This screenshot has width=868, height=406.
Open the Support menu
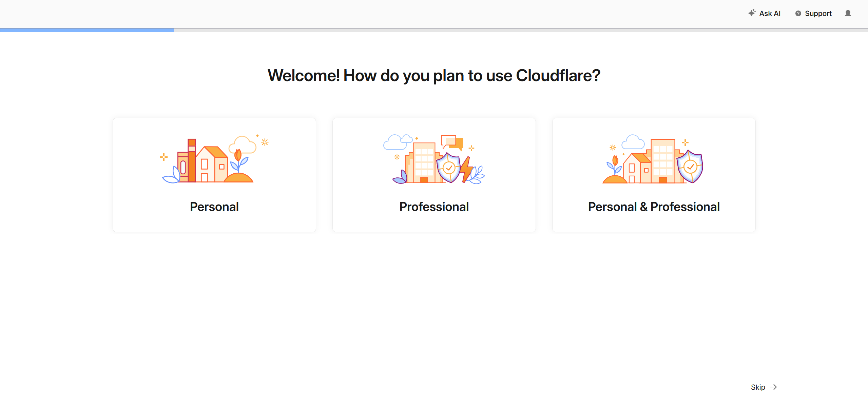click(x=813, y=14)
